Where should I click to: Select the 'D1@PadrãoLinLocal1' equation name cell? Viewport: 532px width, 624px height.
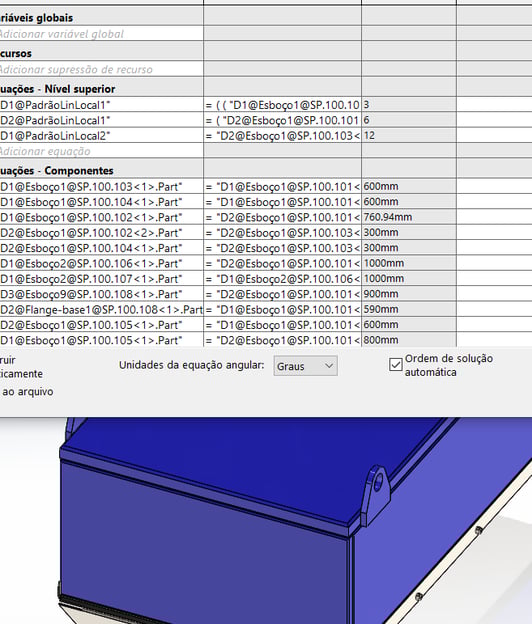[101, 105]
